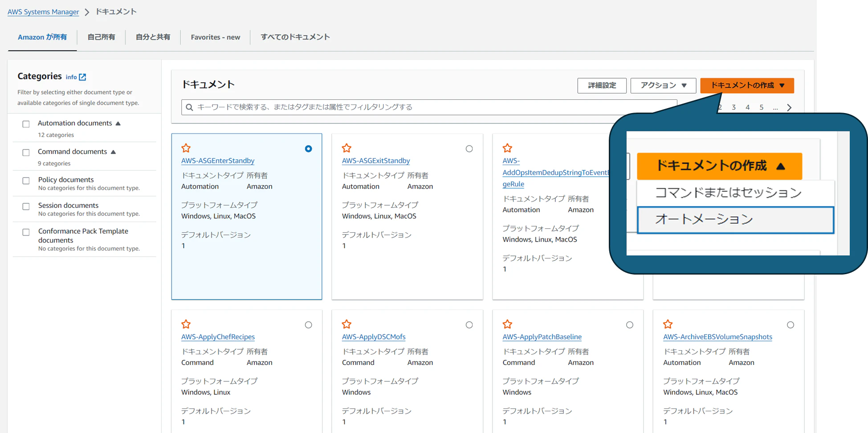Select the AWS-ASGExitStandby radio button
868x433 pixels.
pos(469,149)
